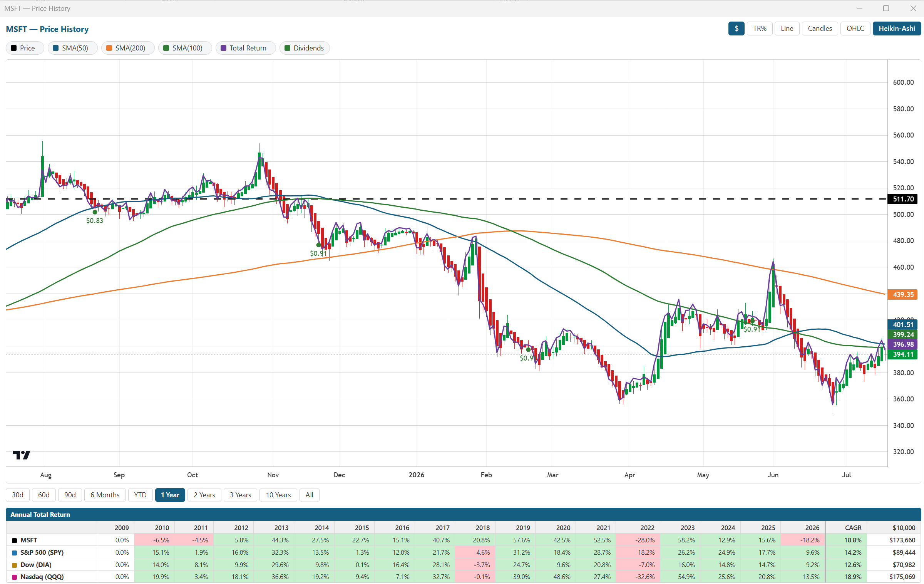
Task: Switch to TR% display mode
Action: 760,29
